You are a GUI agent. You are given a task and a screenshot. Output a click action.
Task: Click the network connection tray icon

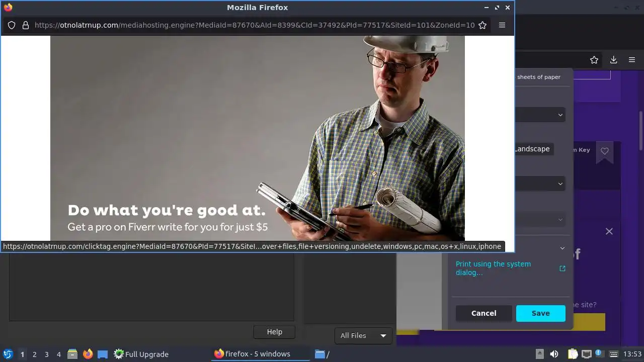point(587,354)
